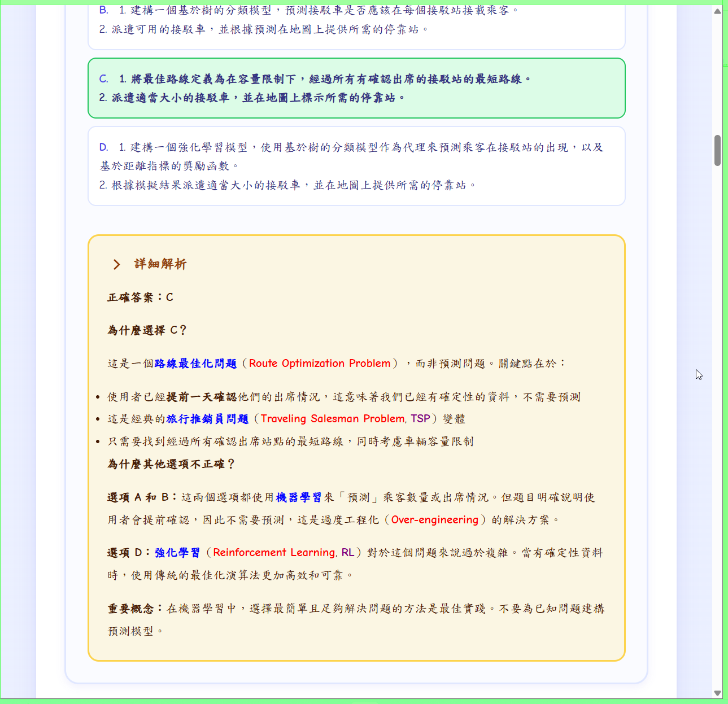728x704 pixels.
Task: Click the blue 強化學習 term
Action: (177, 553)
